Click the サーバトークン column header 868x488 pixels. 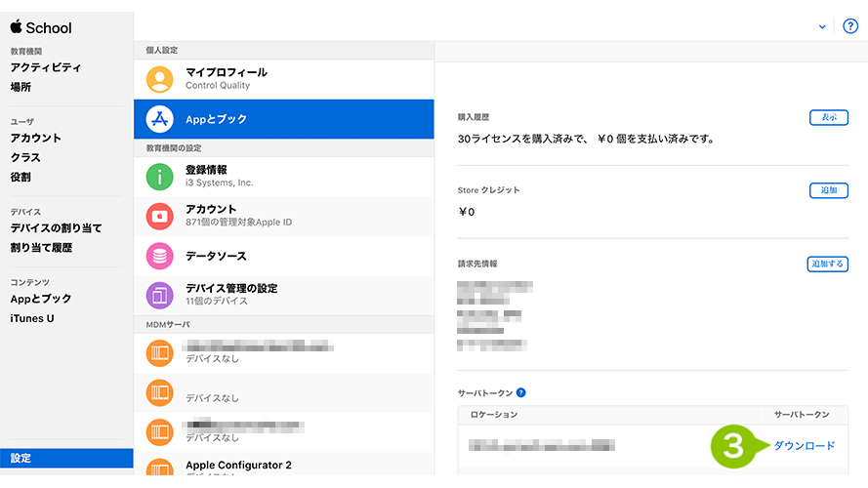pyautogui.click(x=801, y=415)
